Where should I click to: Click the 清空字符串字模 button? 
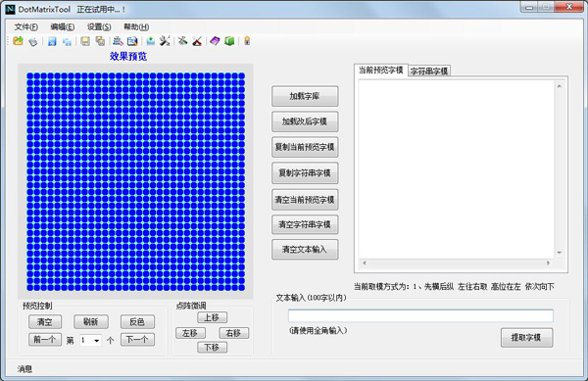click(305, 224)
